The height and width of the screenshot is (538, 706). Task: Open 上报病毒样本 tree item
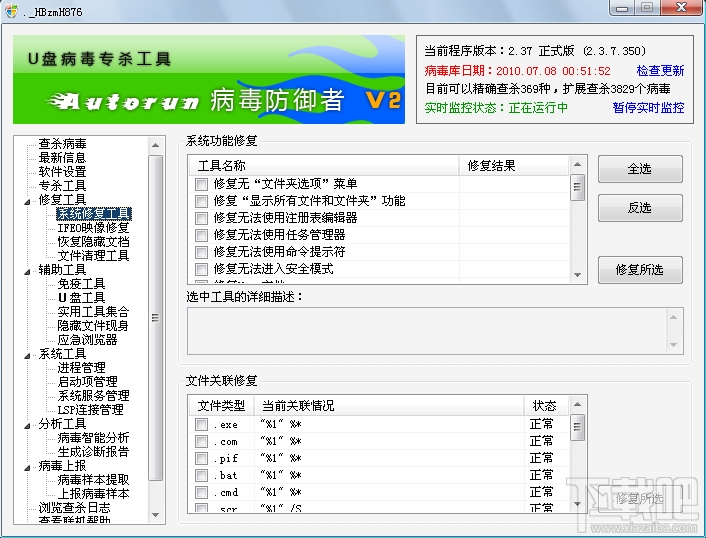[93, 493]
